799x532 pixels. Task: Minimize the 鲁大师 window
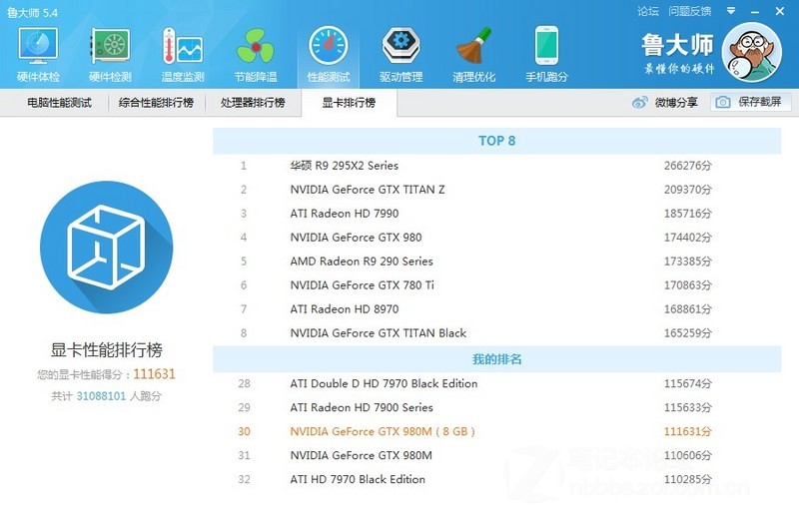coord(755,11)
